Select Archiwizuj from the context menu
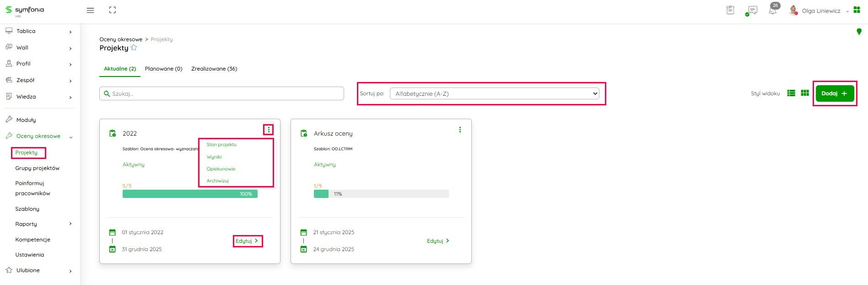Image resolution: width=868 pixels, height=285 pixels. pos(217,181)
